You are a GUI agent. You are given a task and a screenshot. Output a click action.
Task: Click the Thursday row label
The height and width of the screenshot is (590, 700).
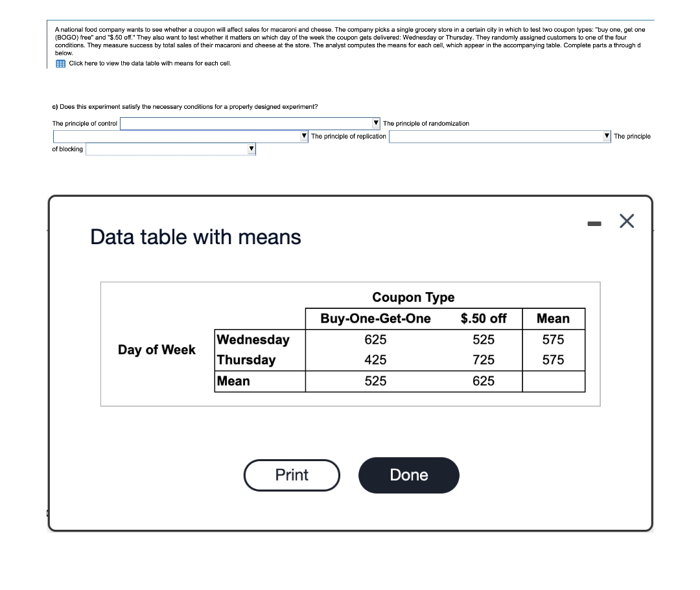click(x=246, y=360)
